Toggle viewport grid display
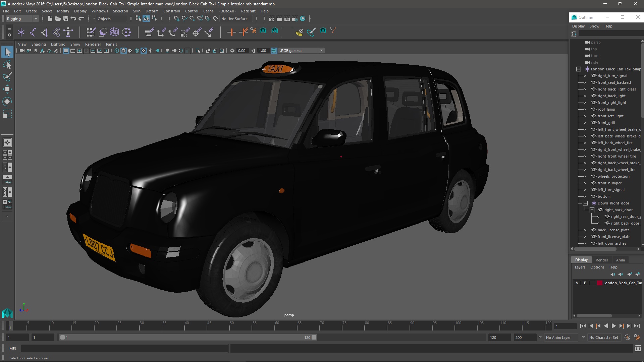The height and width of the screenshot is (362, 644). pos(66,51)
